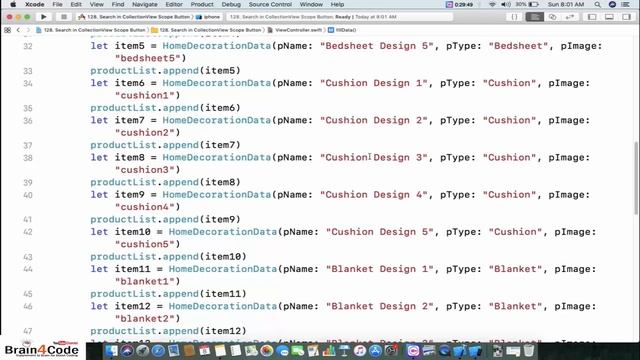Open Notification Center in the menu bar

point(626,4)
